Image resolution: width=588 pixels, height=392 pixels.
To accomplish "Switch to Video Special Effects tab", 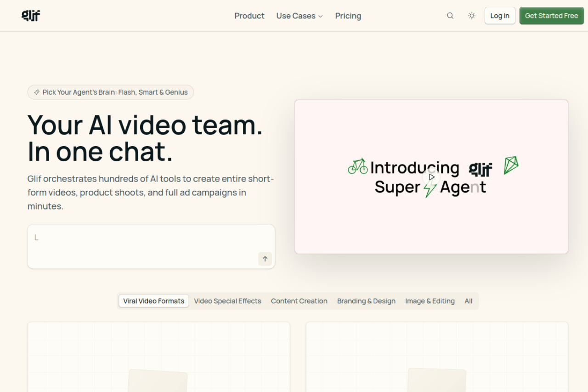I will [227, 301].
